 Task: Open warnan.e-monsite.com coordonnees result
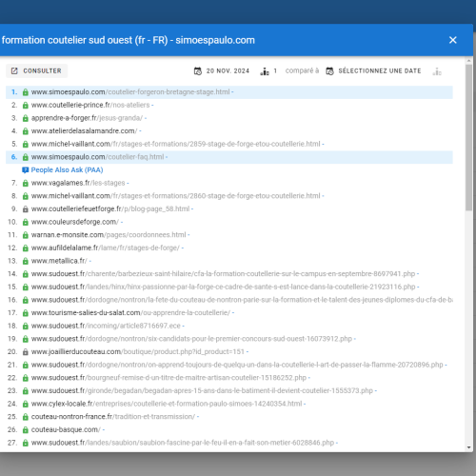(109, 235)
